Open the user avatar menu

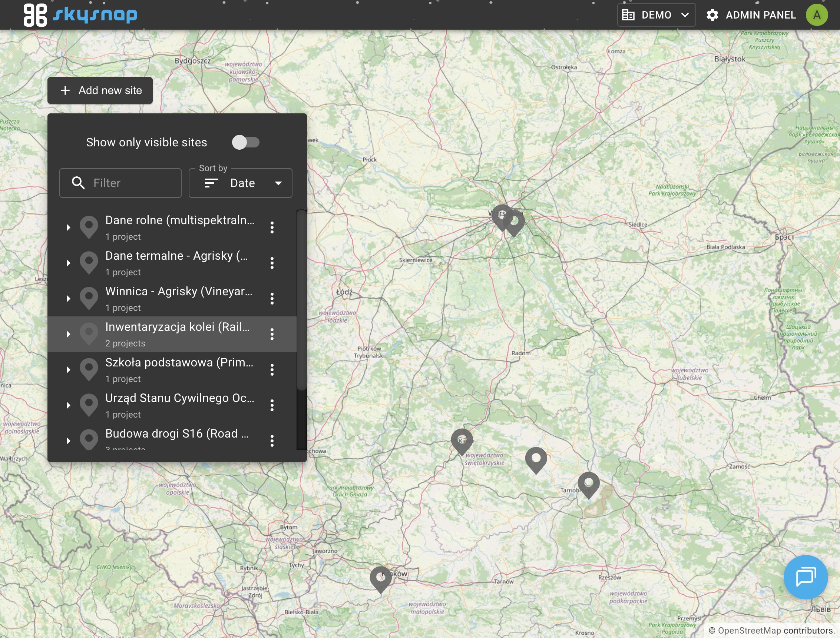[816, 15]
